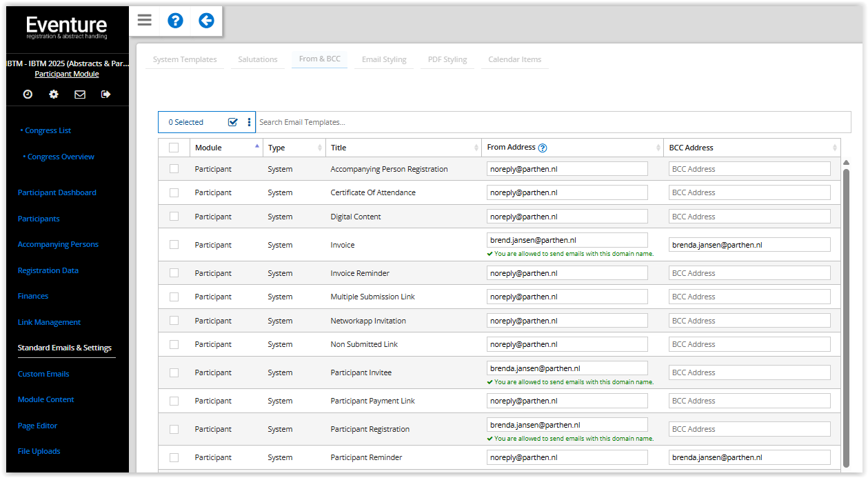
Task: Click the envelope mail icon in sidebar
Action: (80, 94)
